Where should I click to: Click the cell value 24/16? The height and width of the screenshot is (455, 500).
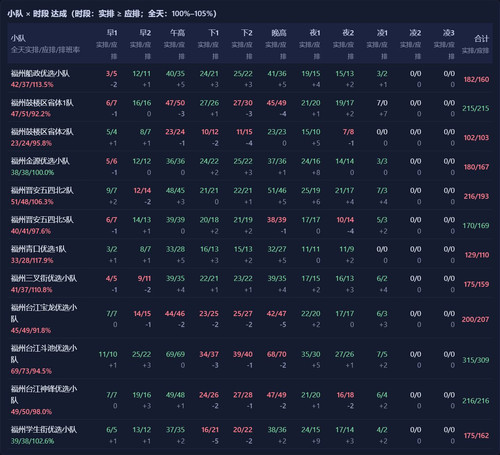pos(311,161)
